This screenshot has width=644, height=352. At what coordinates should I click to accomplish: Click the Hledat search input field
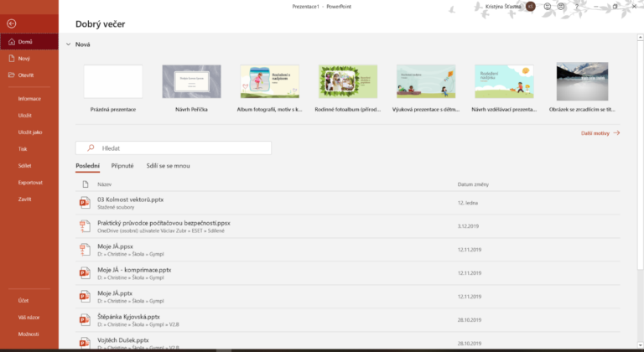coord(180,148)
